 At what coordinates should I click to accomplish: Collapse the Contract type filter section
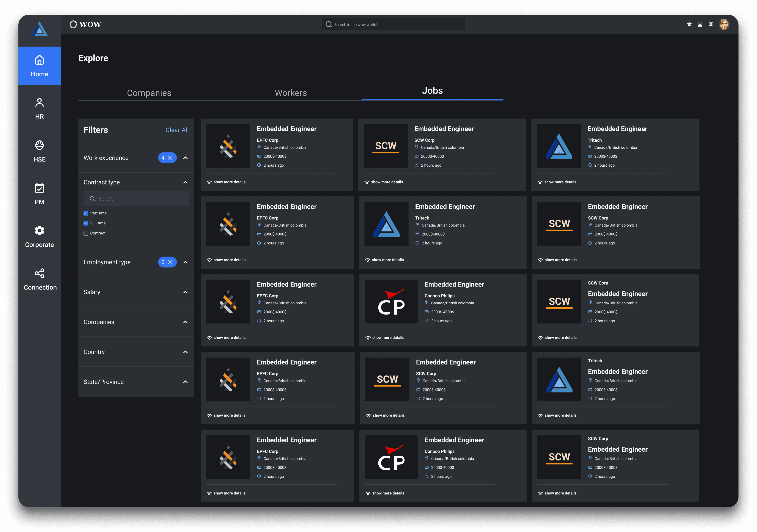[x=185, y=182]
